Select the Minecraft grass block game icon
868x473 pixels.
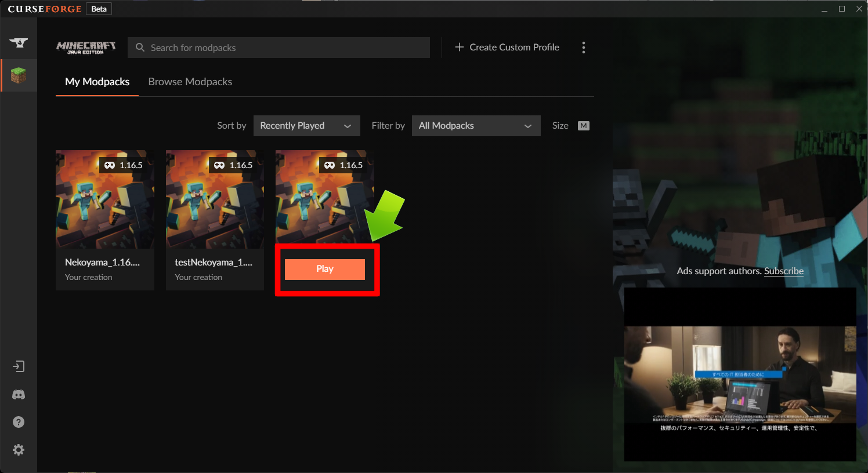coord(19,75)
